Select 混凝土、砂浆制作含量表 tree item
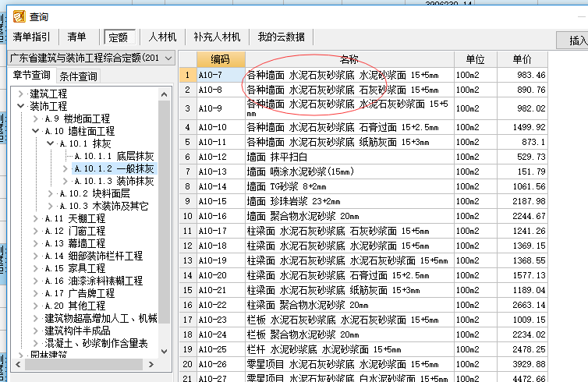 [97, 343]
